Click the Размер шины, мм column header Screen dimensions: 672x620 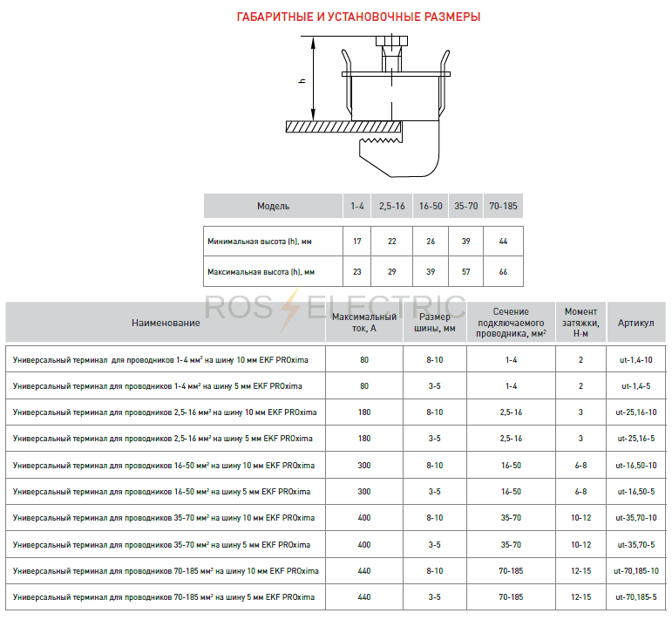point(435,323)
